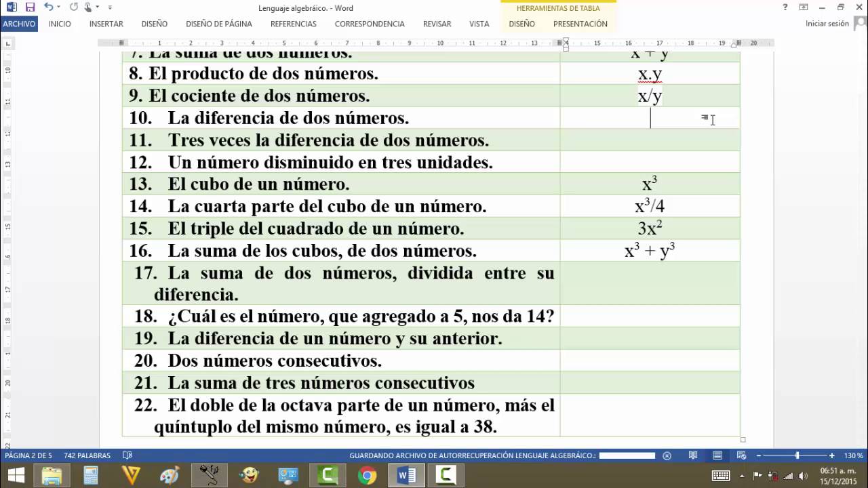This screenshot has height=488, width=868.
Task: Open the orange V app in taskbar
Action: click(130, 475)
